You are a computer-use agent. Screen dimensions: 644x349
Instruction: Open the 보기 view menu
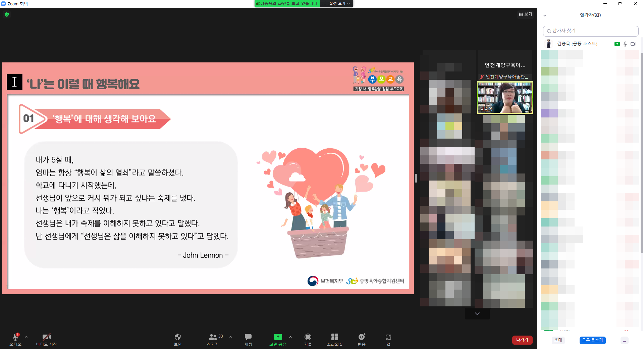click(525, 14)
